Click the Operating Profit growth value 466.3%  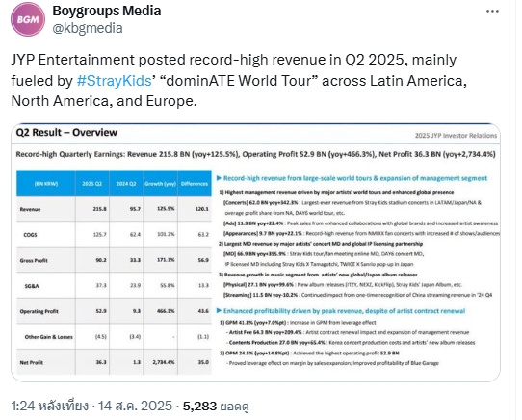pos(166,311)
